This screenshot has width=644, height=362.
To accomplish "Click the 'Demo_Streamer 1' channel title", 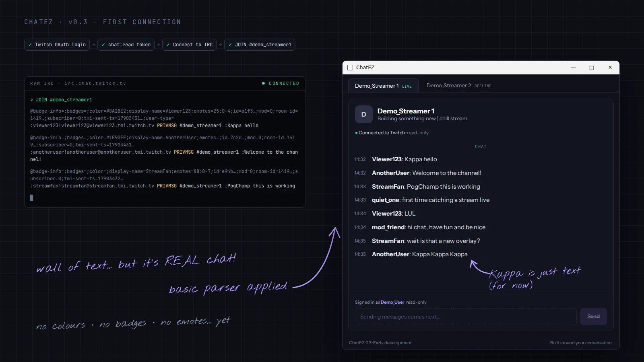I will click(x=406, y=111).
